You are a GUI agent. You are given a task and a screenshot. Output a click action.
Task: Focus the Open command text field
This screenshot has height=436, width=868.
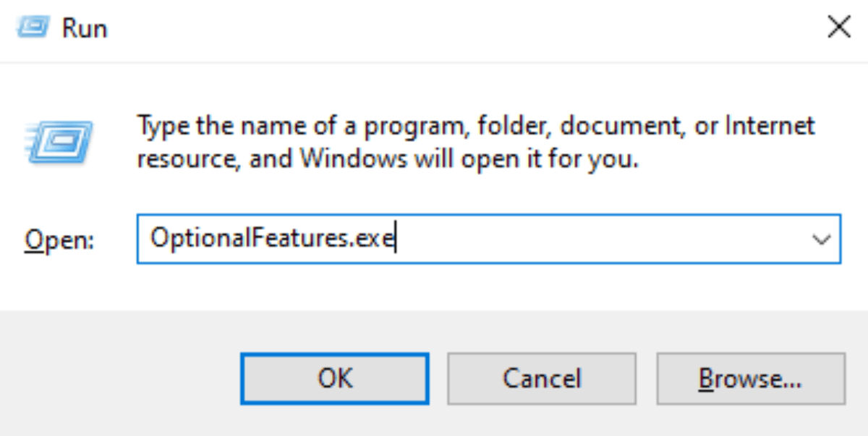click(x=579, y=239)
